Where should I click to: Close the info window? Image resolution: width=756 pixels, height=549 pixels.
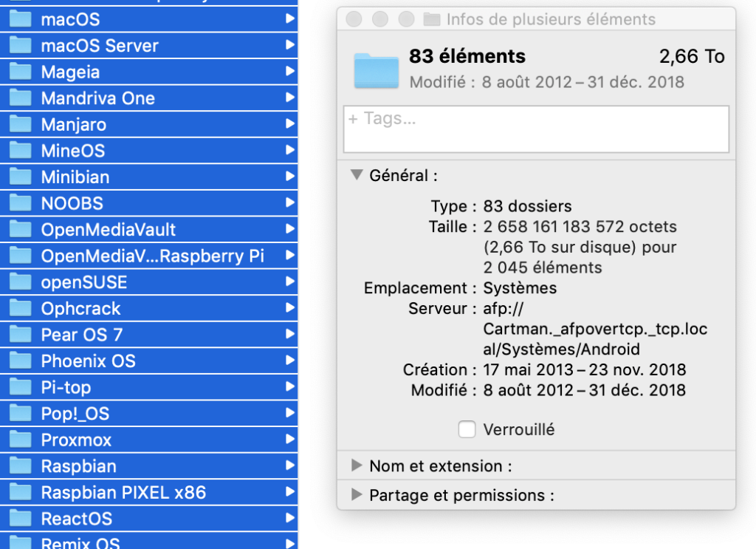tap(354, 19)
